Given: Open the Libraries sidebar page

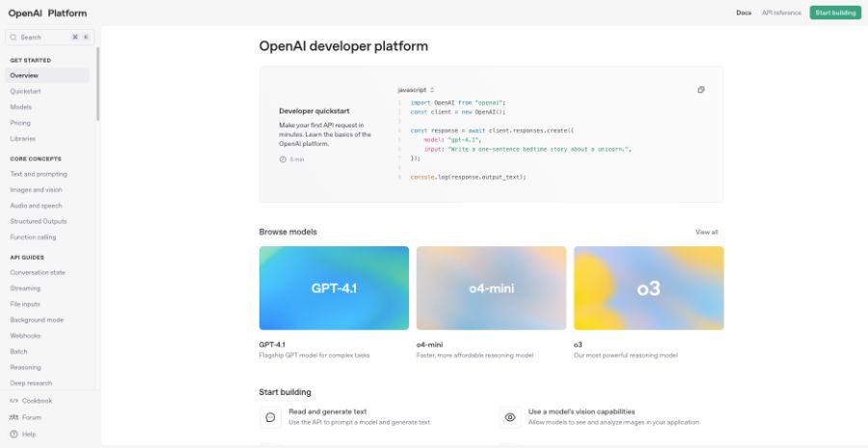Looking at the screenshot, I should point(23,139).
